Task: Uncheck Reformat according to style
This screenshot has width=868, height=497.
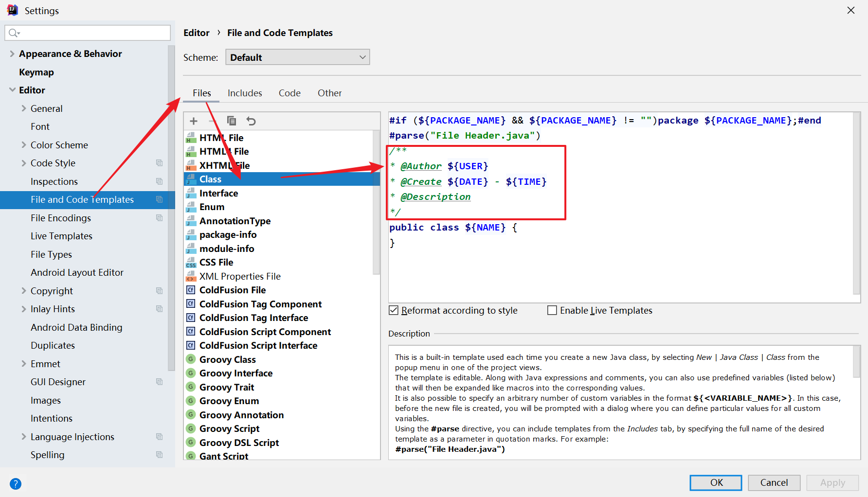Action: click(x=394, y=310)
